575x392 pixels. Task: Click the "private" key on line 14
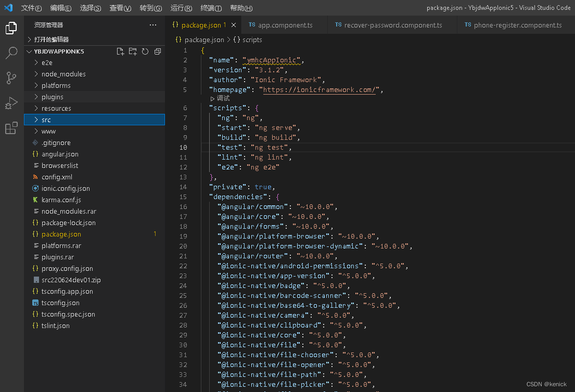[227, 187]
